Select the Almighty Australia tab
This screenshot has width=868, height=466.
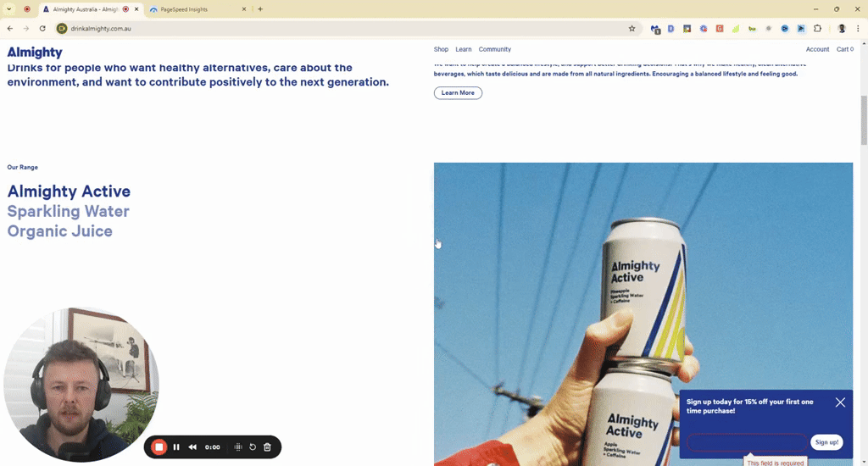[92, 9]
